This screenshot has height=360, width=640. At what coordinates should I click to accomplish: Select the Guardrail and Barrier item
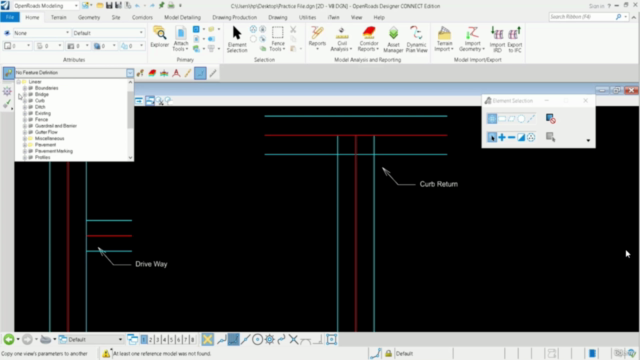(x=56, y=126)
